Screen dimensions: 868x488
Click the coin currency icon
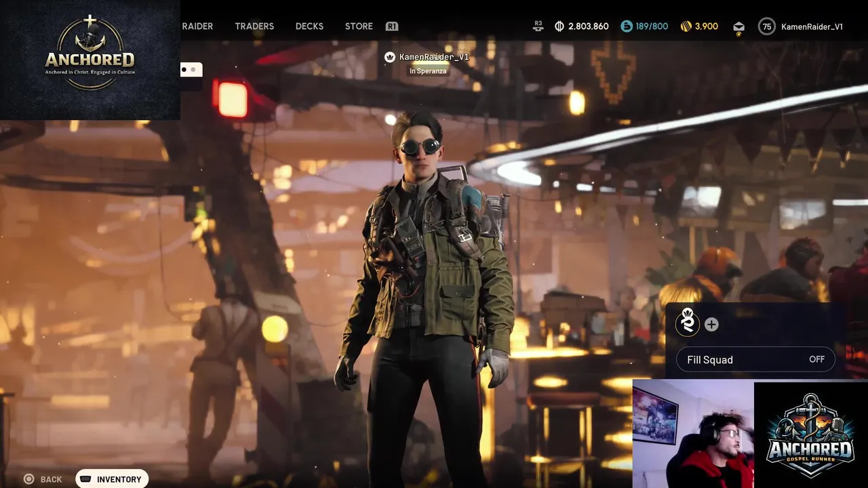(x=559, y=26)
